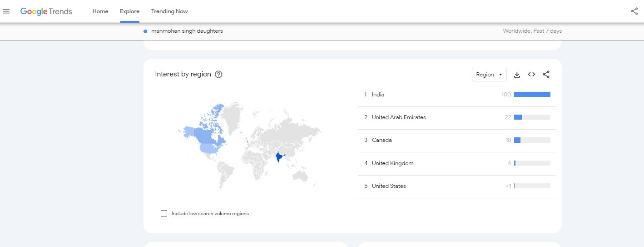Click the blue search term dot
This screenshot has width=644, height=247.
[145, 31]
